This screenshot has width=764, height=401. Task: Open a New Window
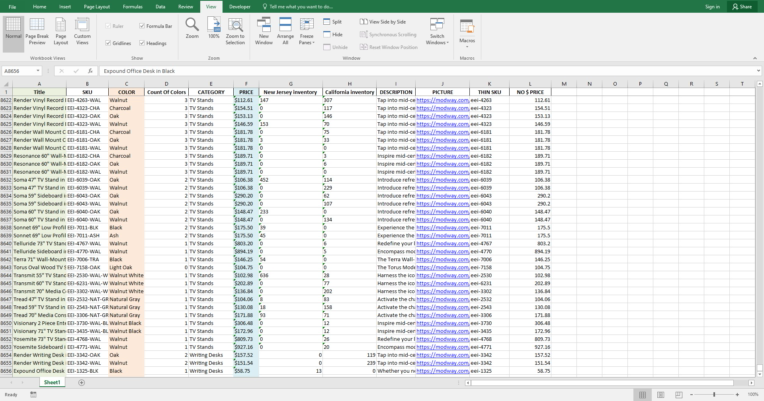pyautogui.click(x=264, y=32)
